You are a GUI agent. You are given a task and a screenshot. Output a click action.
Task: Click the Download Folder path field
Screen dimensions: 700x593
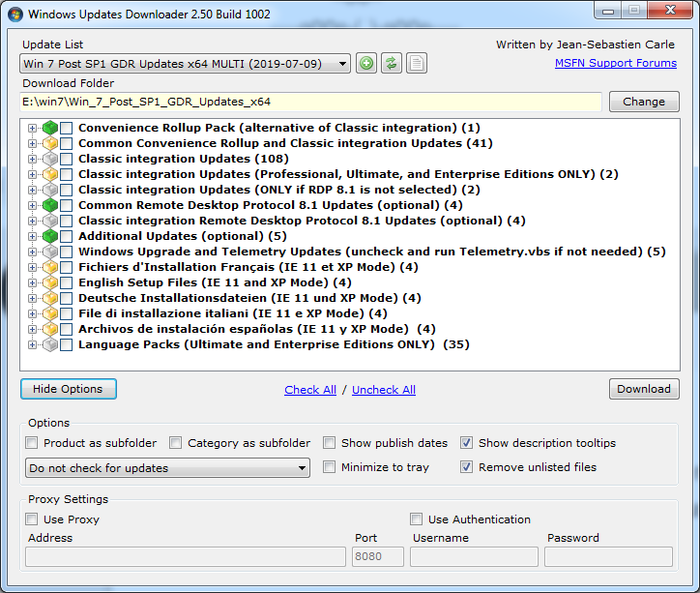309,102
